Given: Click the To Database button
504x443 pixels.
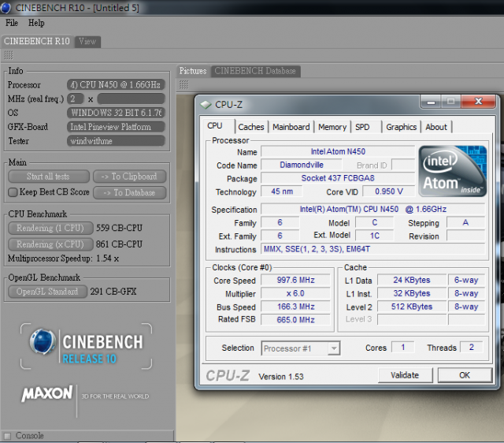Looking at the screenshot, I should (x=130, y=192).
